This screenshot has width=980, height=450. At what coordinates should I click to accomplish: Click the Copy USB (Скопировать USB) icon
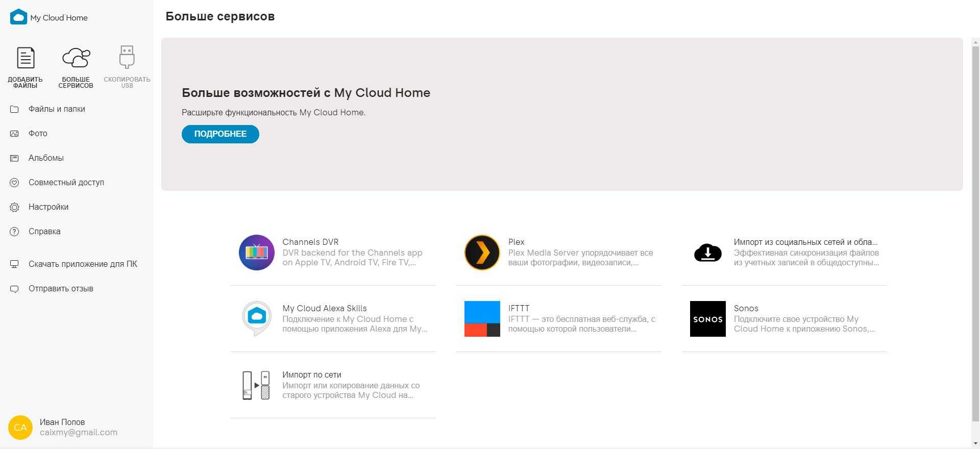[127, 57]
